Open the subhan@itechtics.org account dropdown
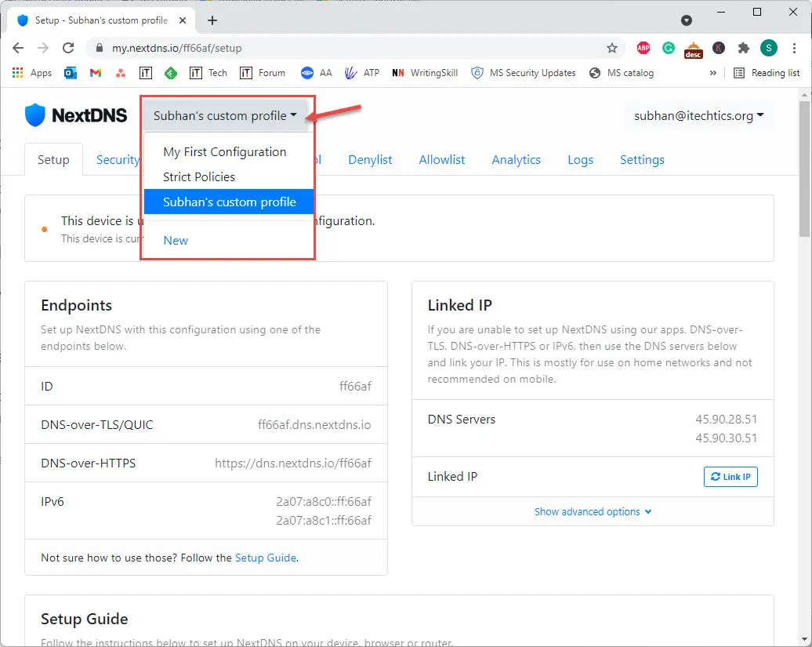 pos(699,115)
